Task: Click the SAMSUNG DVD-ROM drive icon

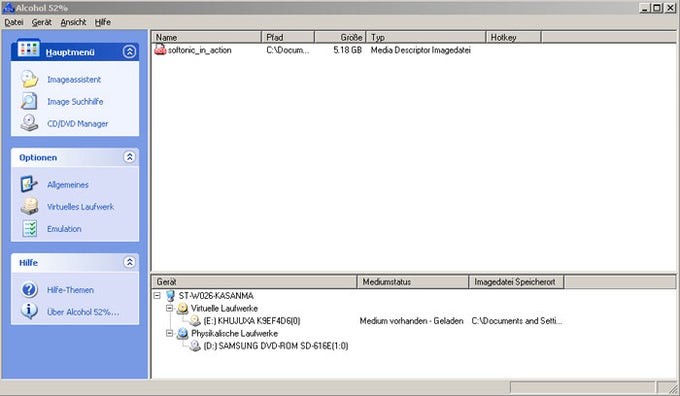Action: coord(195,346)
